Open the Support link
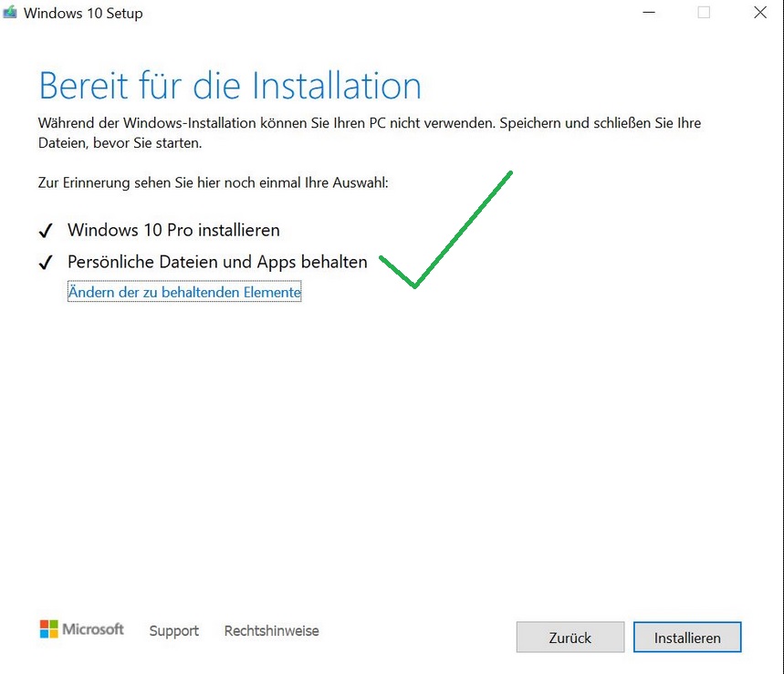This screenshot has height=674, width=784. [x=174, y=630]
